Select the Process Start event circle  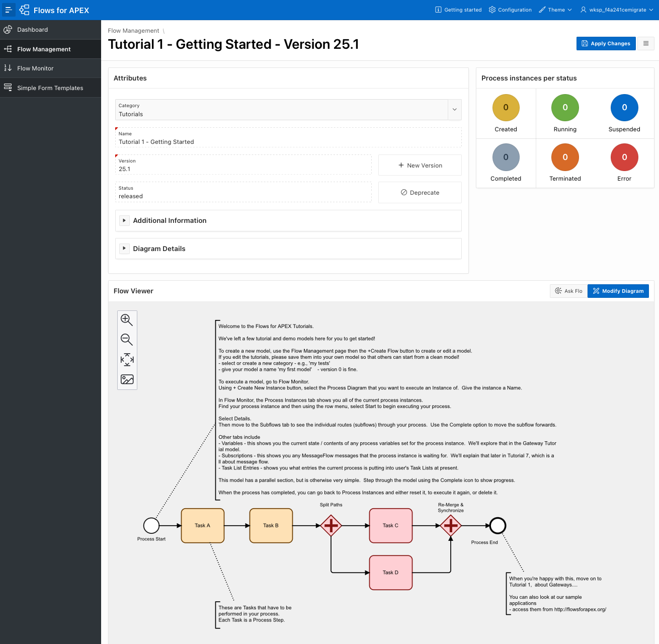pos(151,526)
